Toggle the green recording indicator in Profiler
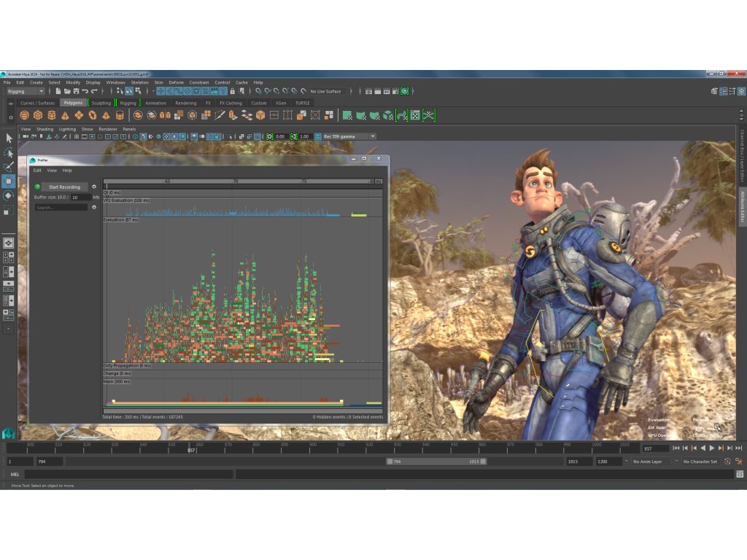 (x=38, y=187)
